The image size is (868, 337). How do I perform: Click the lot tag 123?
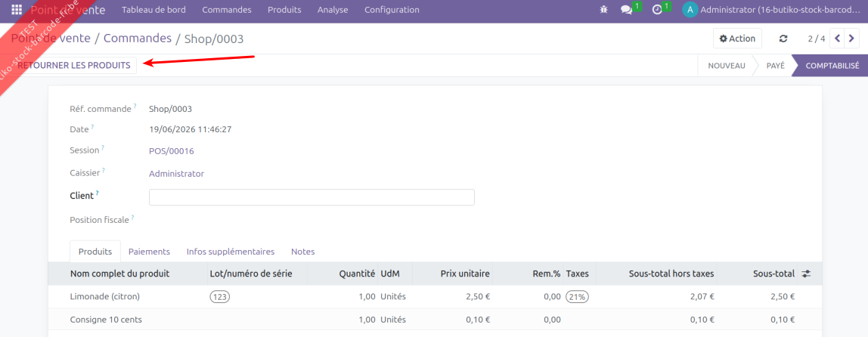[220, 297]
